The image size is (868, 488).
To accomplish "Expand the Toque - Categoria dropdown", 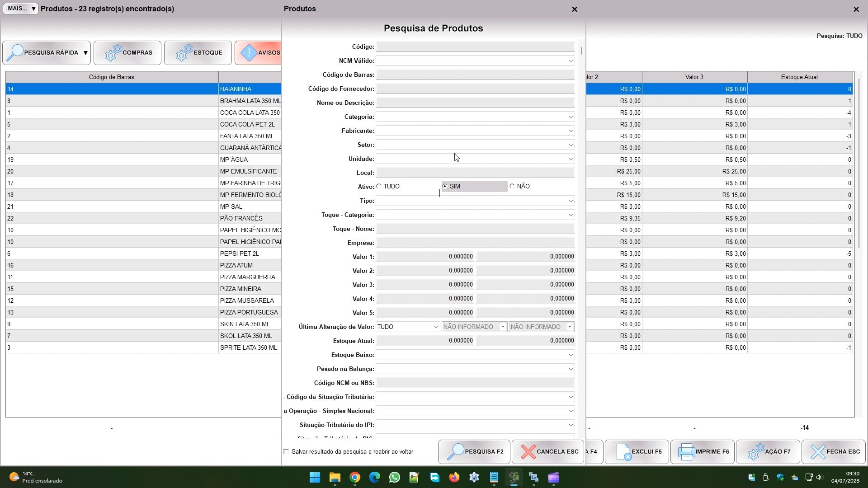I will 571,215.
